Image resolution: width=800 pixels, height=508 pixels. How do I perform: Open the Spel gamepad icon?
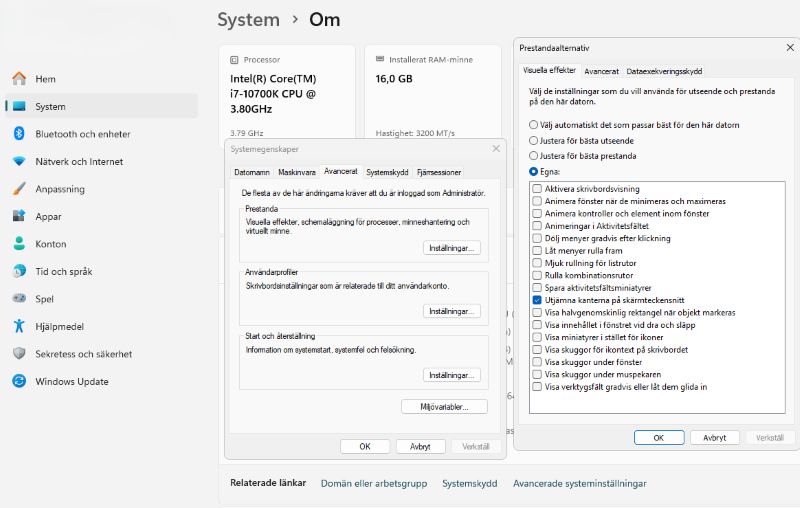pyautogui.click(x=19, y=298)
